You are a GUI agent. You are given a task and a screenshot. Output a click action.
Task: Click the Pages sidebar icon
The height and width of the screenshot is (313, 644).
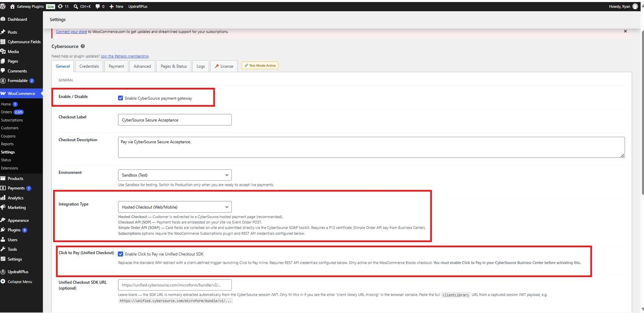pos(3,61)
